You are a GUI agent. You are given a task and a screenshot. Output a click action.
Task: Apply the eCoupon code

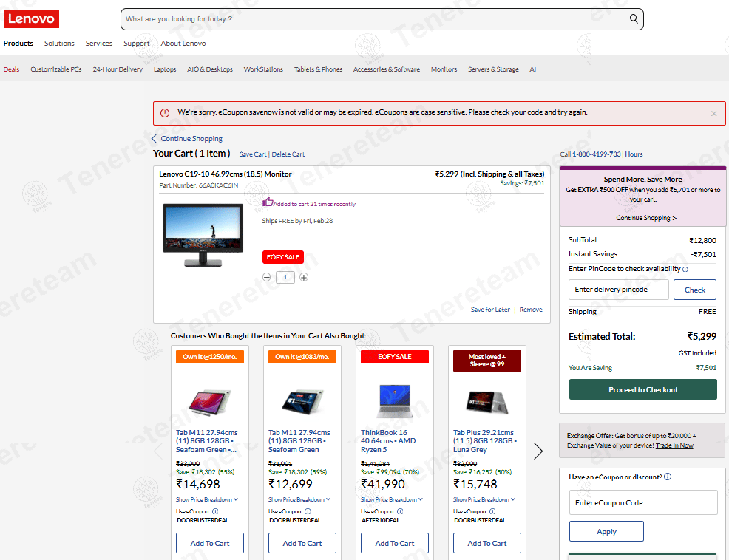point(606,531)
